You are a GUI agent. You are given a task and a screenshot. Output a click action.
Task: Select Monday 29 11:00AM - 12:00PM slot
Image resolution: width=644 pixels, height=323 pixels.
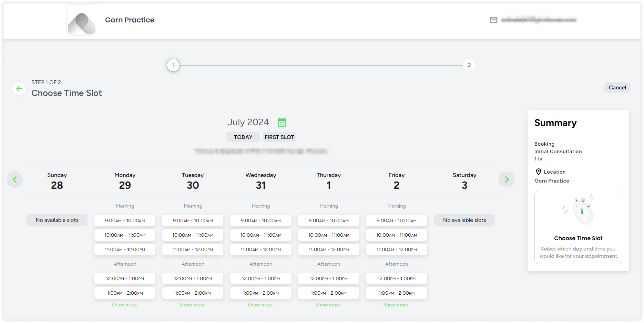point(125,249)
